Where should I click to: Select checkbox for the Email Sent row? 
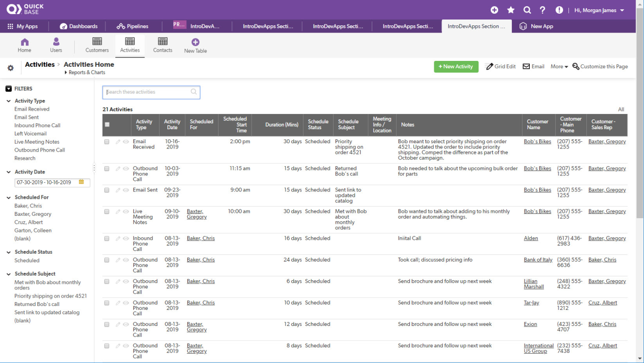coord(107,190)
